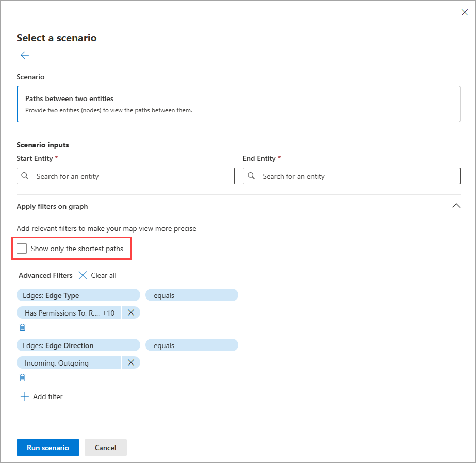The image size is (476, 463).
Task: Close the scenario dialog with X
Action: pos(464,12)
